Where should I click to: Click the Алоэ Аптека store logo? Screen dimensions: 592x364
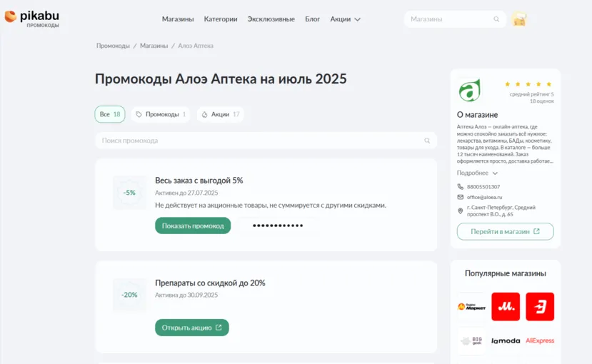pyautogui.click(x=469, y=90)
